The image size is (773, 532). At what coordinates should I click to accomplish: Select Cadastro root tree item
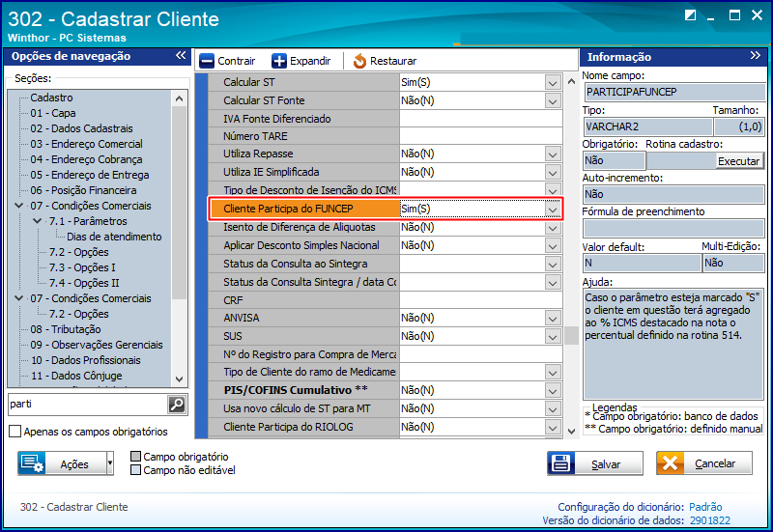(51, 98)
